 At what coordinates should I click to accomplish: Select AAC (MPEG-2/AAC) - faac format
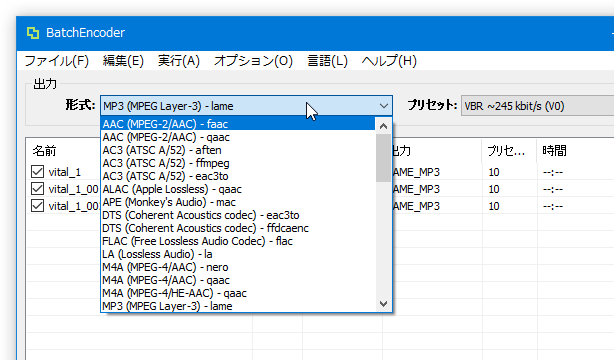[238, 124]
